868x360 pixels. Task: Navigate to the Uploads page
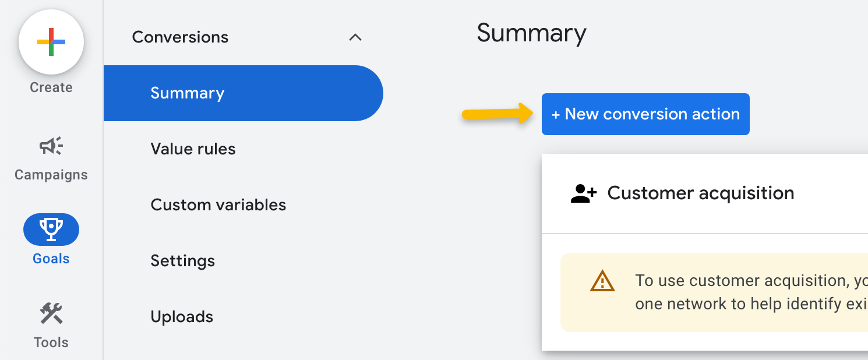(x=182, y=317)
